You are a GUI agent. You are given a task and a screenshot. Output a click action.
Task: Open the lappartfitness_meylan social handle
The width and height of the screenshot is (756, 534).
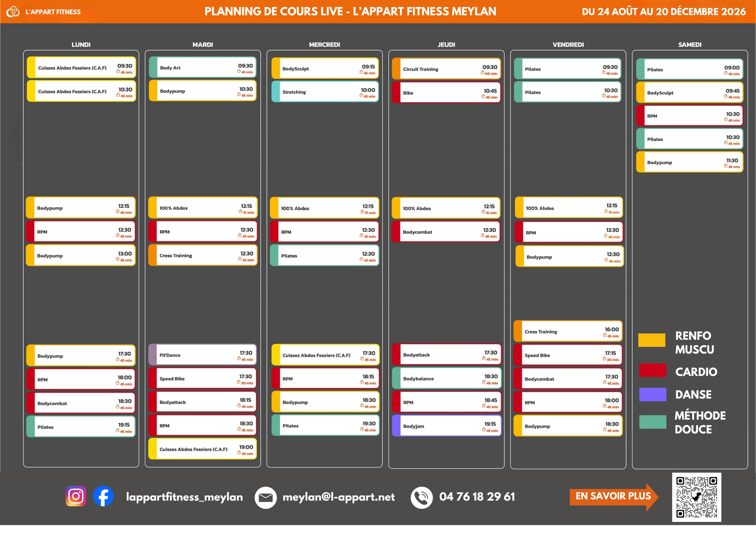[184, 497]
